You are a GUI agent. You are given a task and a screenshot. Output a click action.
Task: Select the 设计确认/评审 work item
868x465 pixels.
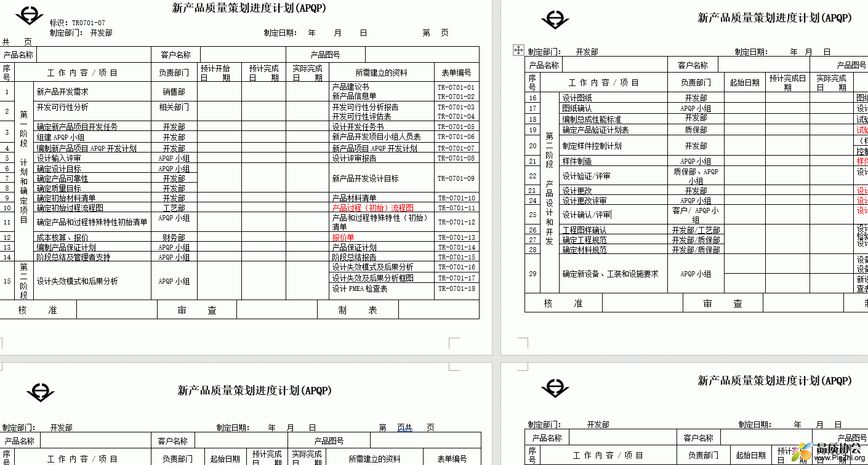[x=586, y=215]
